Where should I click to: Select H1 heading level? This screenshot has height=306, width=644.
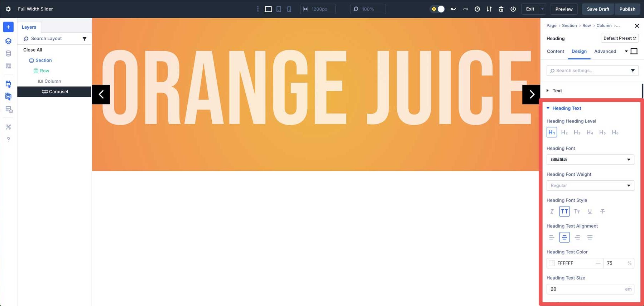[x=552, y=132]
